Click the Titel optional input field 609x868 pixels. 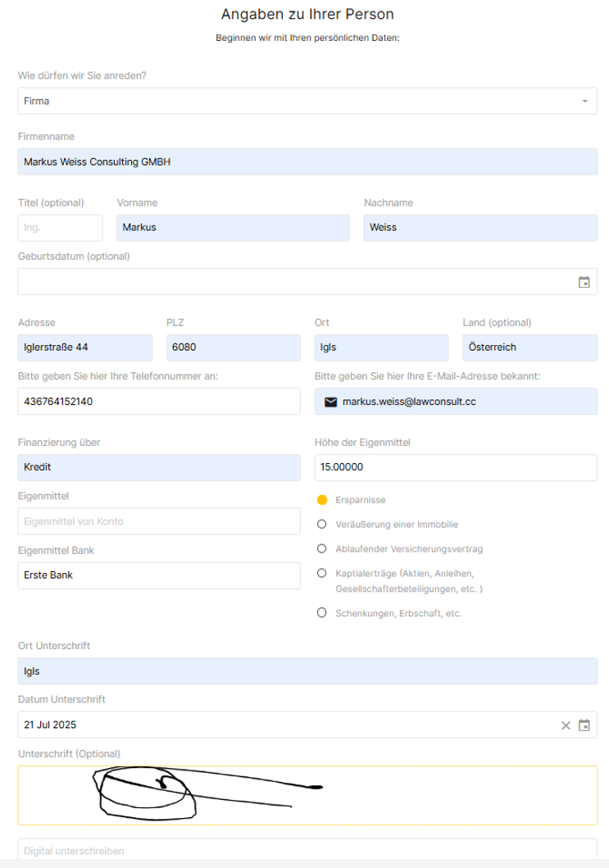[60, 228]
